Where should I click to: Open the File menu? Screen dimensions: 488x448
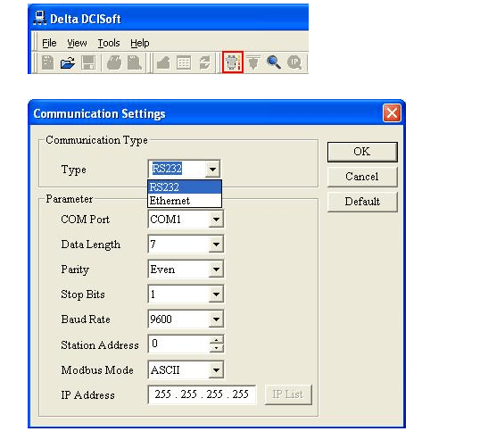coord(49,43)
